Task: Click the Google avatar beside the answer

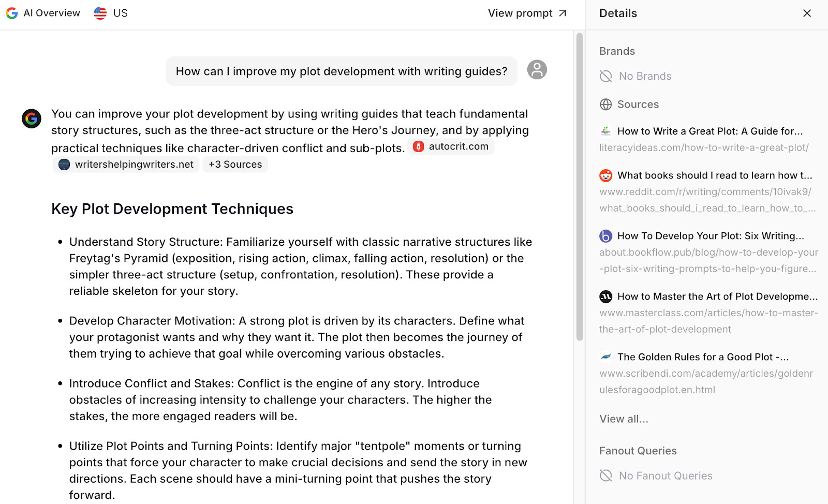Action: tap(32, 118)
